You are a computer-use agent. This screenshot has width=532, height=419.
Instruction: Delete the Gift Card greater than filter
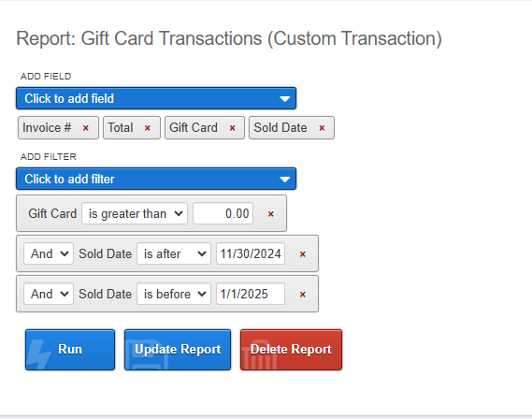coord(271,214)
